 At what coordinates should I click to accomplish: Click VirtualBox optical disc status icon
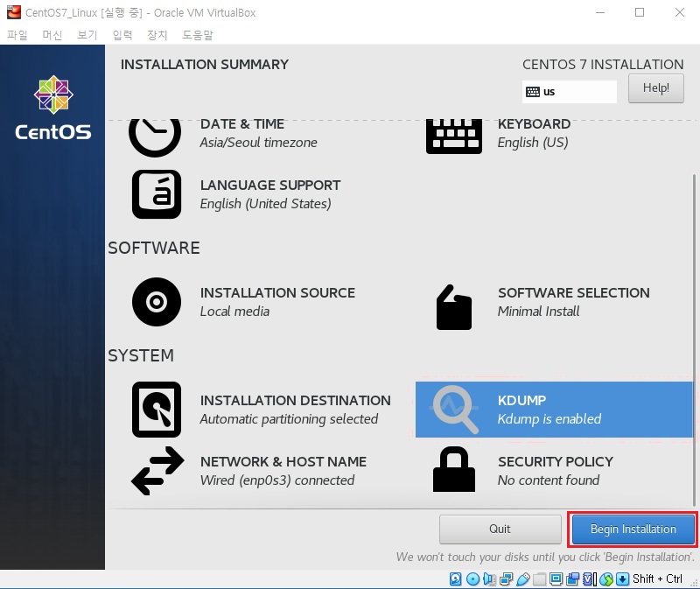(x=472, y=579)
